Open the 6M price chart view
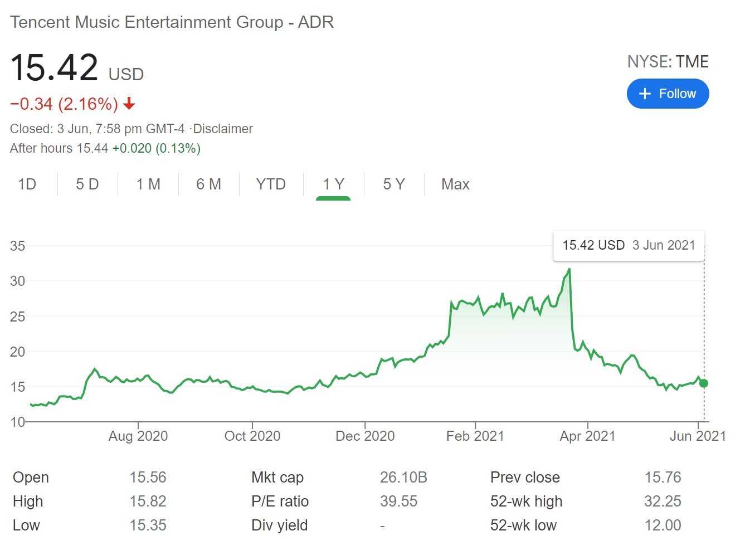The width and height of the screenshot is (750, 560). click(x=208, y=184)
